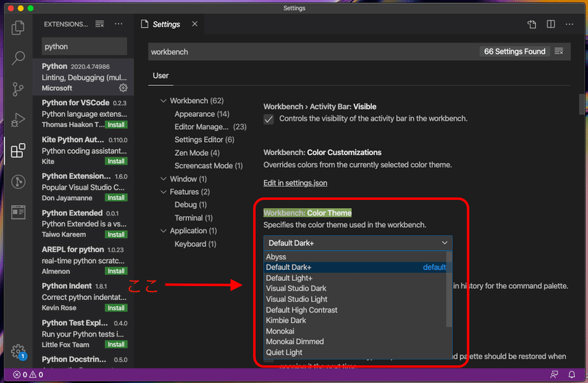The height and width of the screenshot is (383, 588).
Task: Collapse the Workbench (62) tree section
Action: point(163,101)
